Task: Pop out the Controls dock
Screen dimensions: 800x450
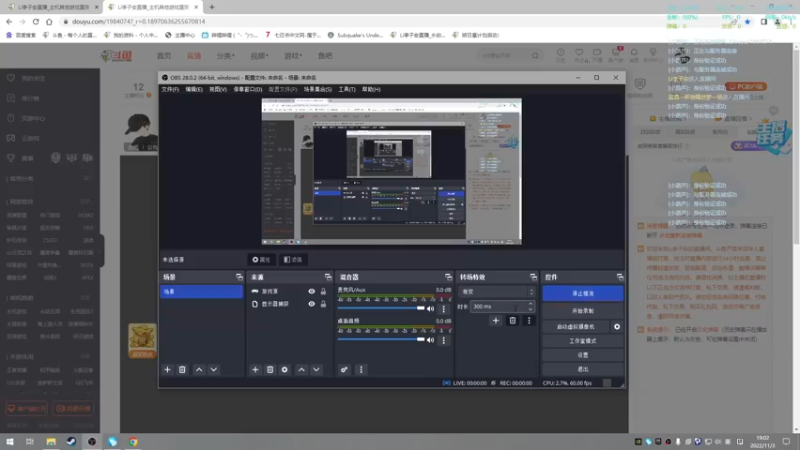Action: (620, 277)
